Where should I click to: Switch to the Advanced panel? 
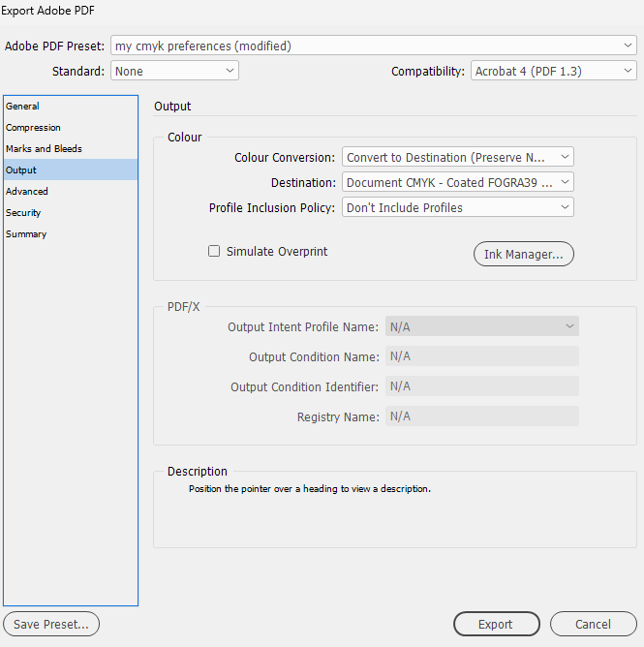point(71,192)
